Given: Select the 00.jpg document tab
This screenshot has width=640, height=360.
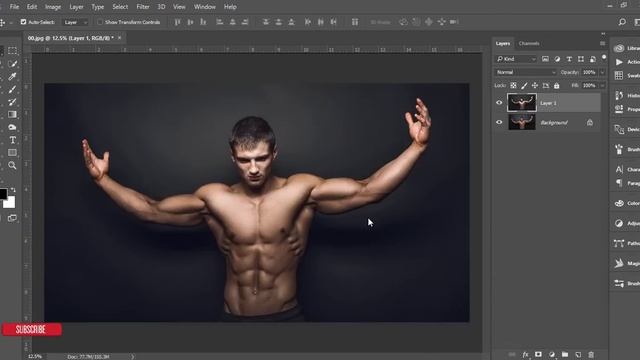Looking at the screenshot, I should (x=71, y=38).
